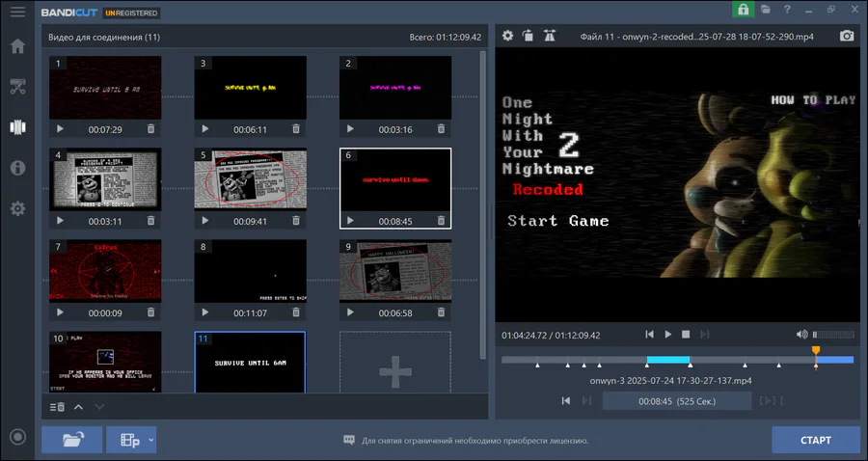Play clip 5 (00:09:41)
868x461 pixels.
point(204,220)
